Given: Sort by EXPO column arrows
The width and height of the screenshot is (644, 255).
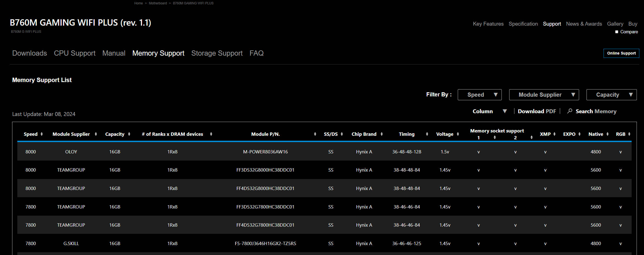Looking at the screenshot, I should [579, 134].
